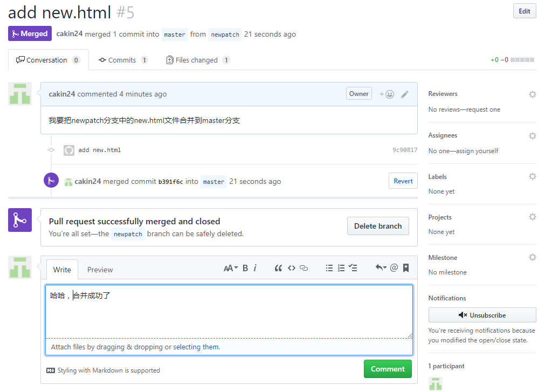Submit with the green Comment button
This screenshot has height=392, width=545.
point(388,369)
